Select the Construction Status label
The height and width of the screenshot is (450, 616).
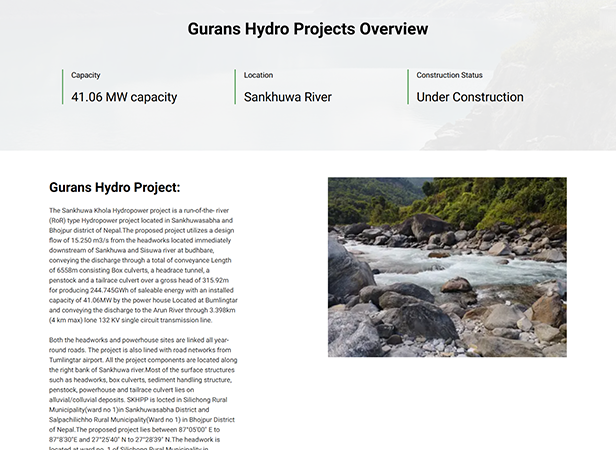coord(449,75)
